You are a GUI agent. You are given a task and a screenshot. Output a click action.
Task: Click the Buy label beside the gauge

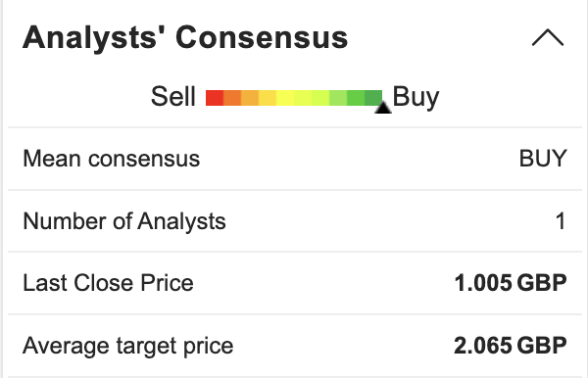click(x=416, y=97)
